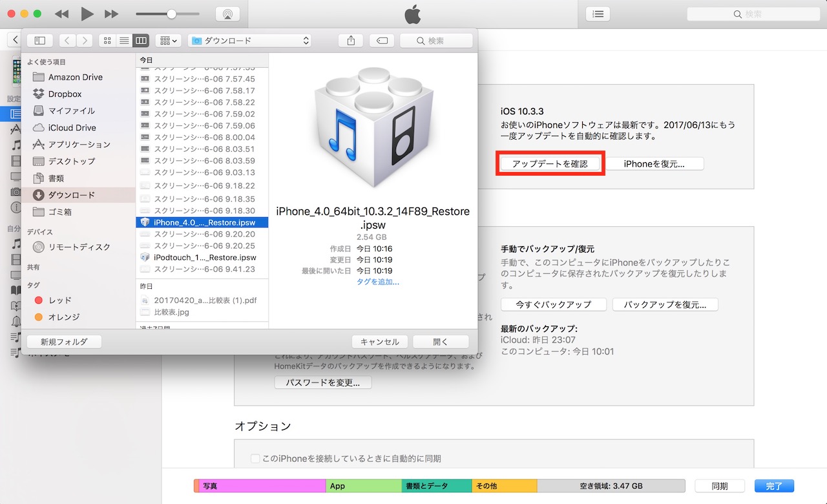This screenshot has height=504, width=827.
Task: Go back in the file dialog
Action: (68, 40)
